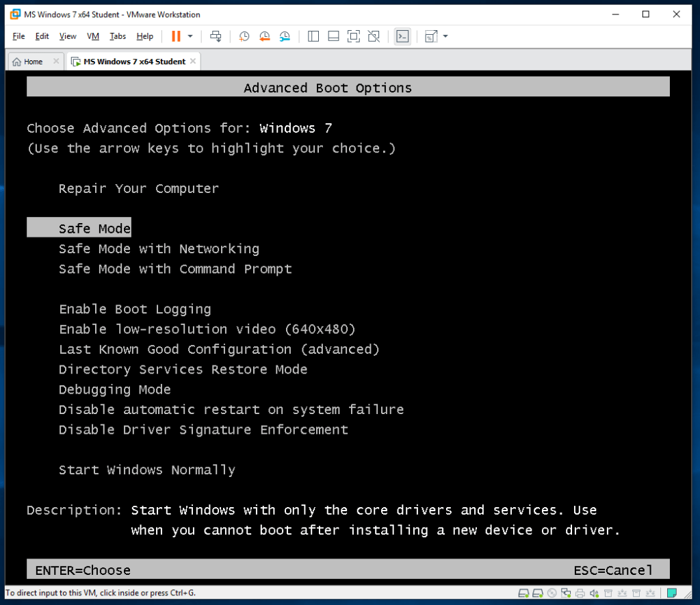Send Ctrl+Alt+Del to the virtual machine
This screenshot has width=700, height=605.
(216, 36)
